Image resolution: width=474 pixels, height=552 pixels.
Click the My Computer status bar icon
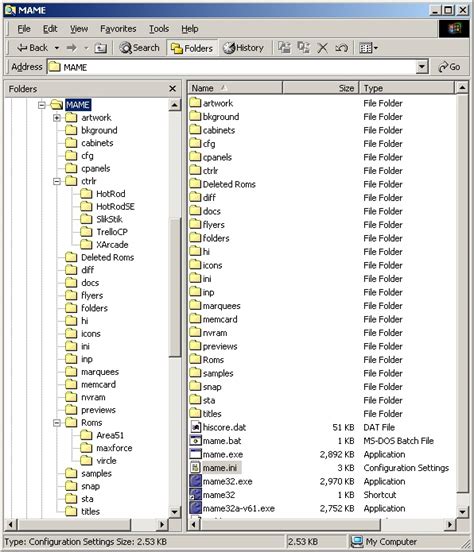[357, 541]
